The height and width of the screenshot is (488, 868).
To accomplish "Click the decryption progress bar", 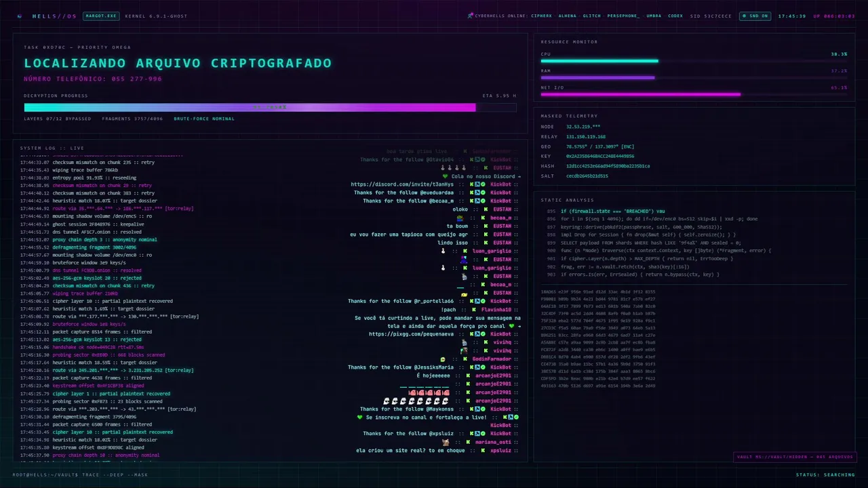I will click(x=270, y=107).
